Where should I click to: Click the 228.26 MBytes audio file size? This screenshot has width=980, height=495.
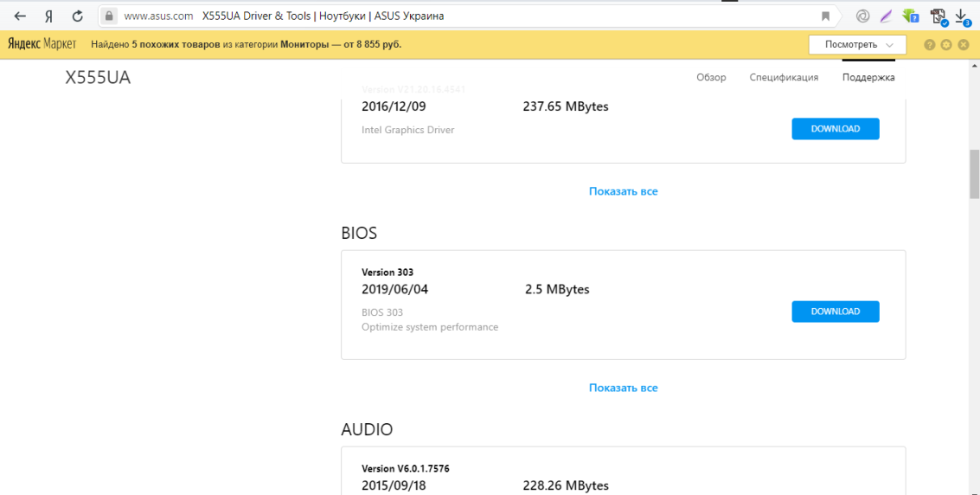[x=566, y=485]
